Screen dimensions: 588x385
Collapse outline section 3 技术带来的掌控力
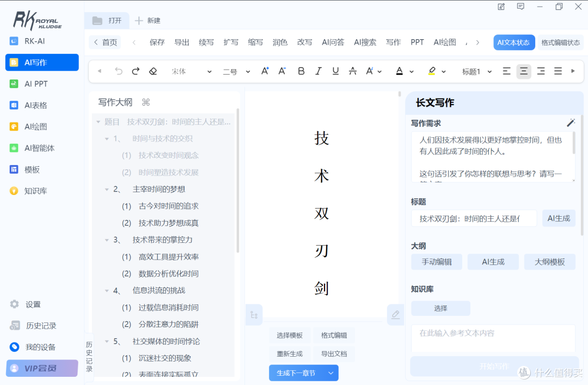click(107, 240)
